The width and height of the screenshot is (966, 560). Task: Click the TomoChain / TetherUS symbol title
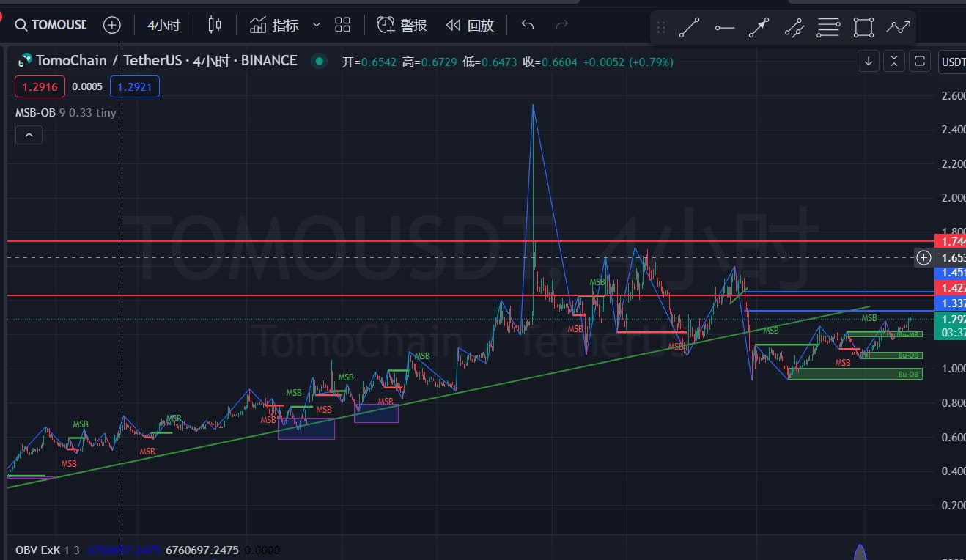tap(166, 61)
